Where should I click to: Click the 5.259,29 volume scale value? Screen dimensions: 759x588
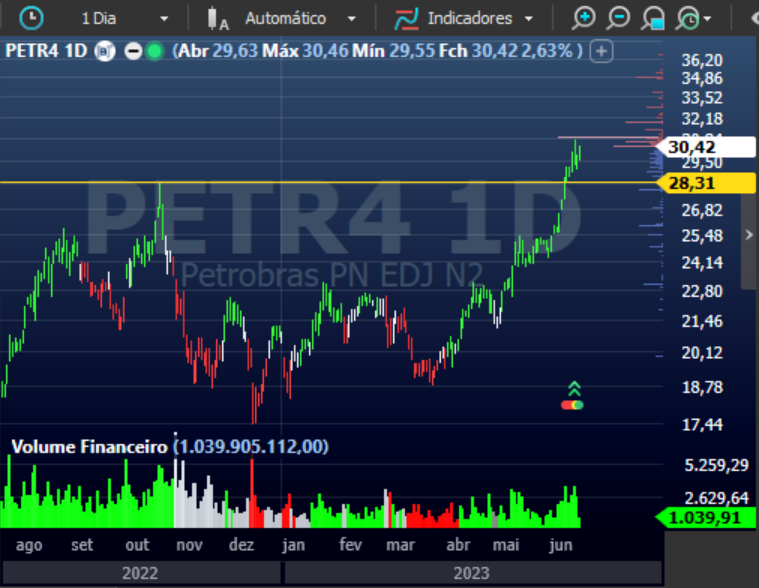716,466
